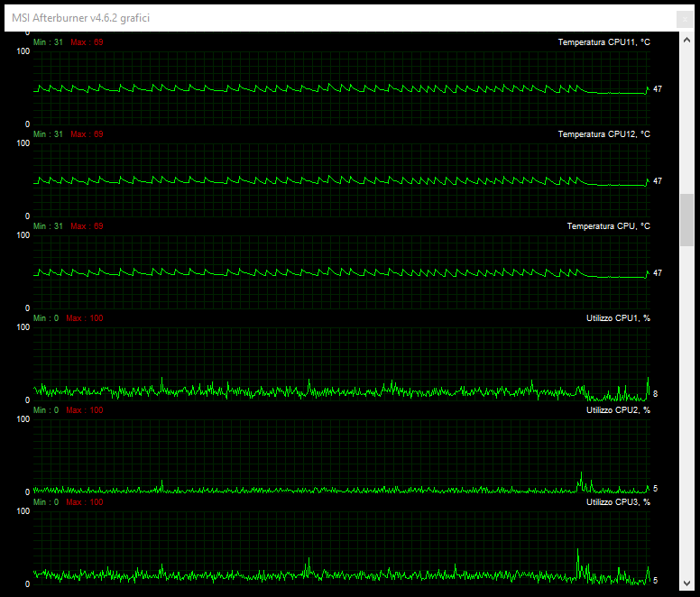
Task: Click current value 47 on the CPU11 temperature graph
Action: [658, 89]
